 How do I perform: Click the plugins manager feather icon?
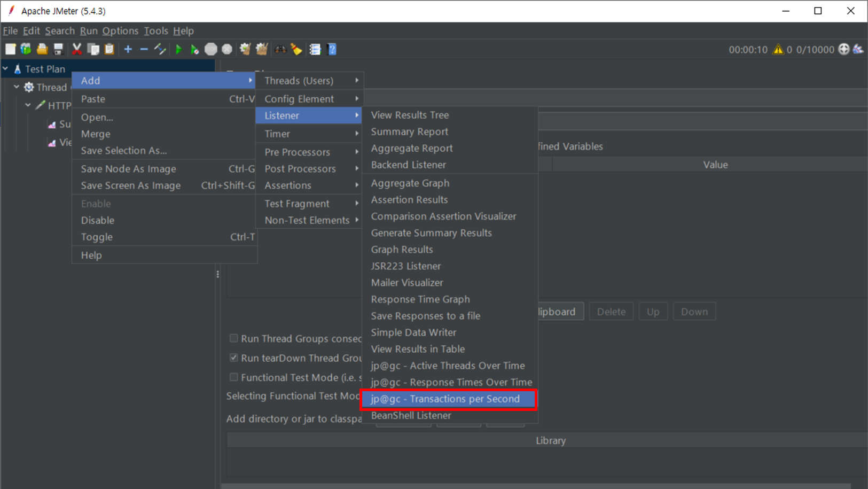858,49
